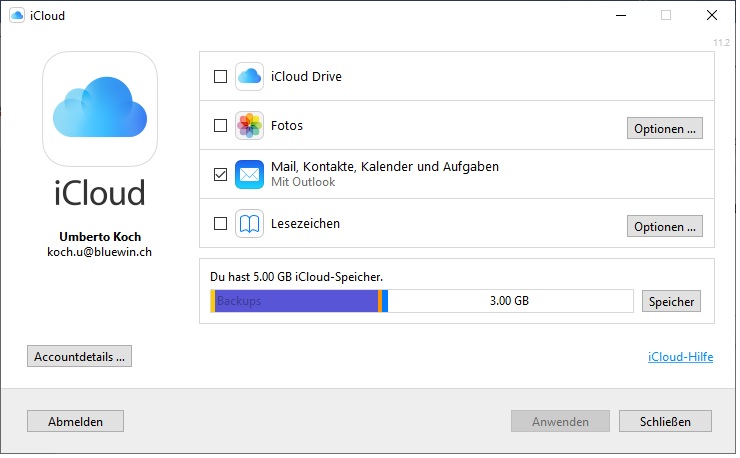
Task: Open Optionen for Fotos
Action: click(x=664, y=128)
